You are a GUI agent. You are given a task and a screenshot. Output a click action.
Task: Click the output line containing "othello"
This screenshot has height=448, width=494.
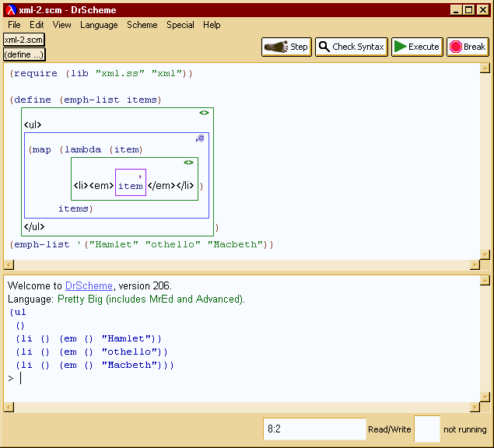[92, 352]
